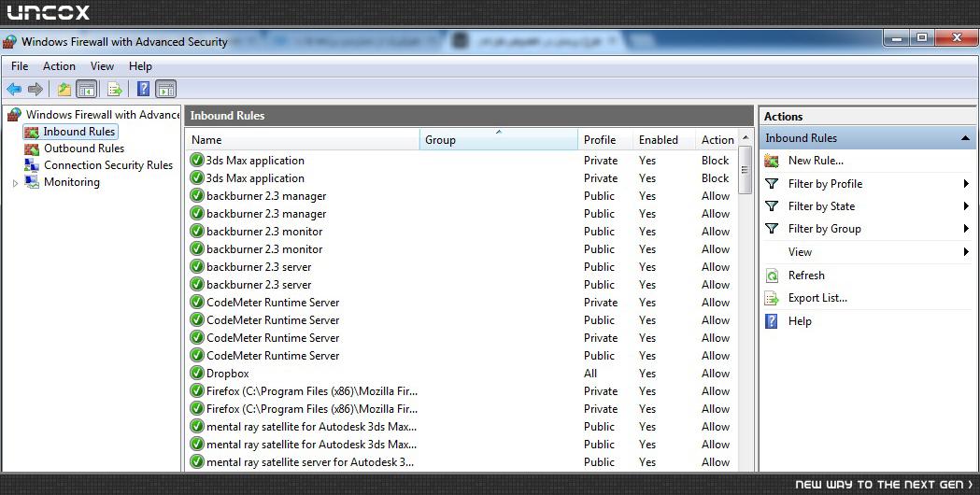Click the Help icon in Actions pane
This screenshot has width=980, height=495.
click(x=772, y=321)
